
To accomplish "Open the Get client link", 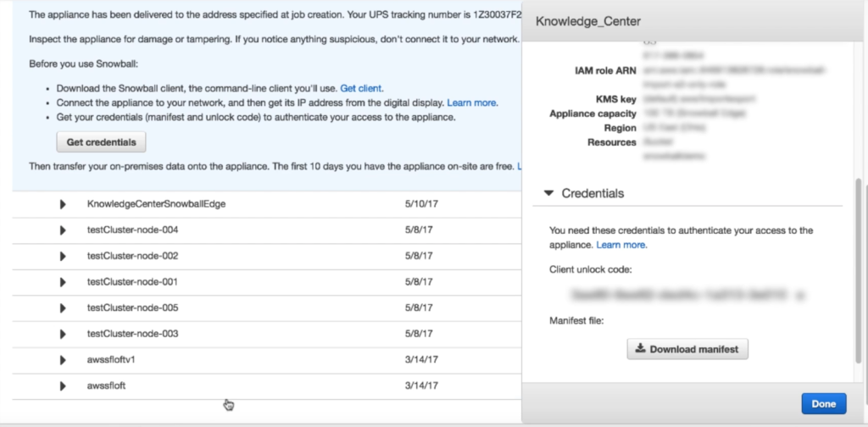I will 361,88.
